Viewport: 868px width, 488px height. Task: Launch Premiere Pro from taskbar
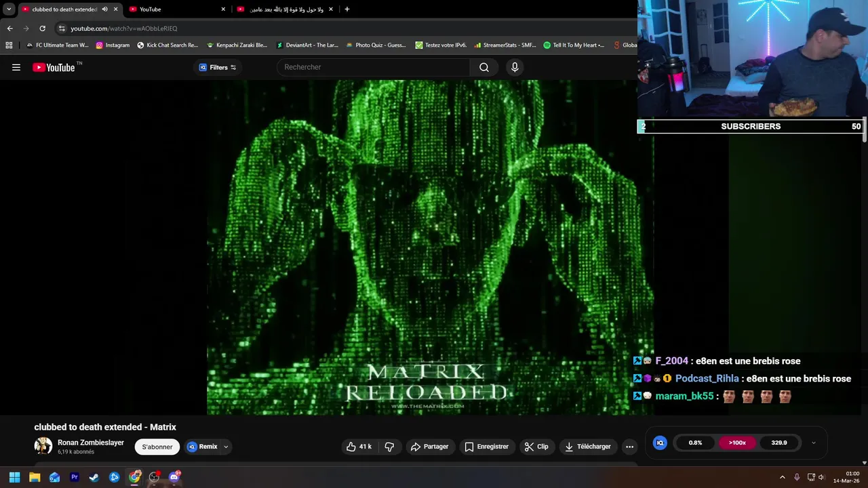75,477
